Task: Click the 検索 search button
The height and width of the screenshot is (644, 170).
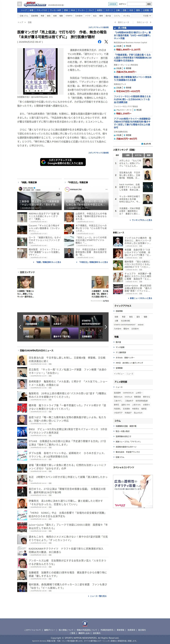Action: 149,4
